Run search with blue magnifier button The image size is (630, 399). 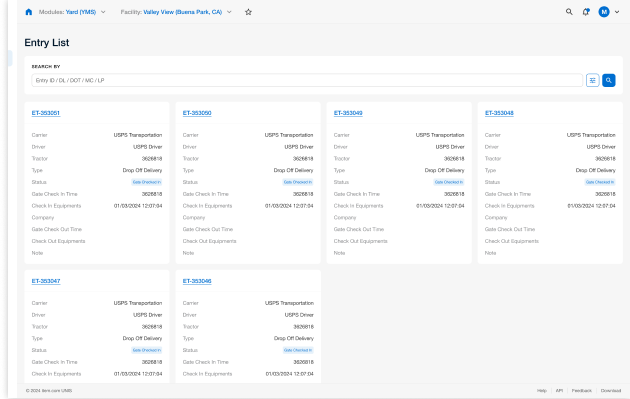point(609,80)
